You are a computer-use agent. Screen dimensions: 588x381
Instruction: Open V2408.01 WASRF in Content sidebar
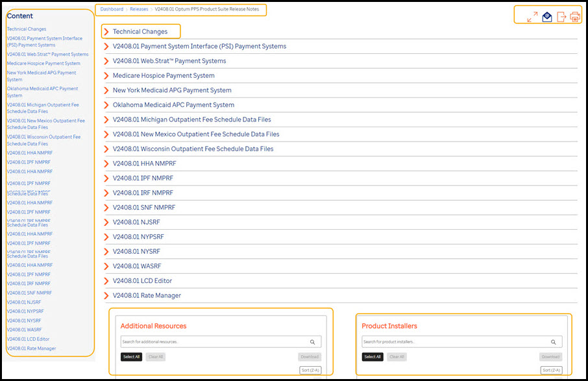coord(25,330)
